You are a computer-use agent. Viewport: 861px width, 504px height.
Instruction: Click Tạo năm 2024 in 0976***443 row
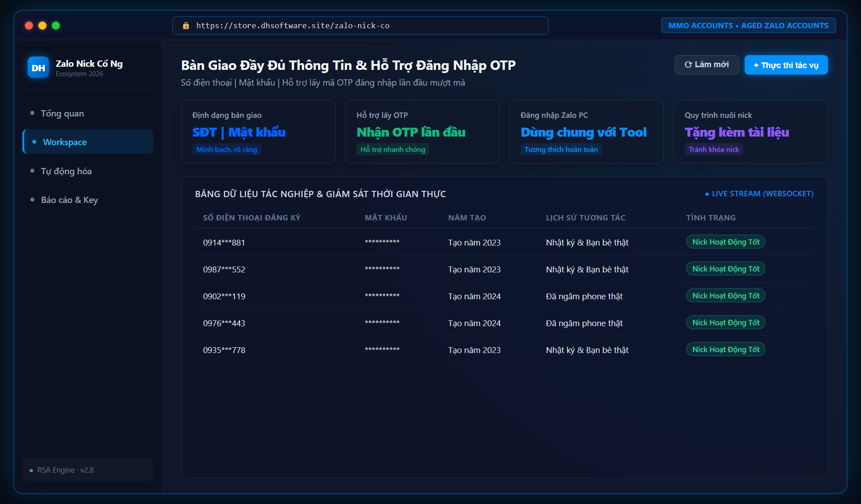(474, 323)
